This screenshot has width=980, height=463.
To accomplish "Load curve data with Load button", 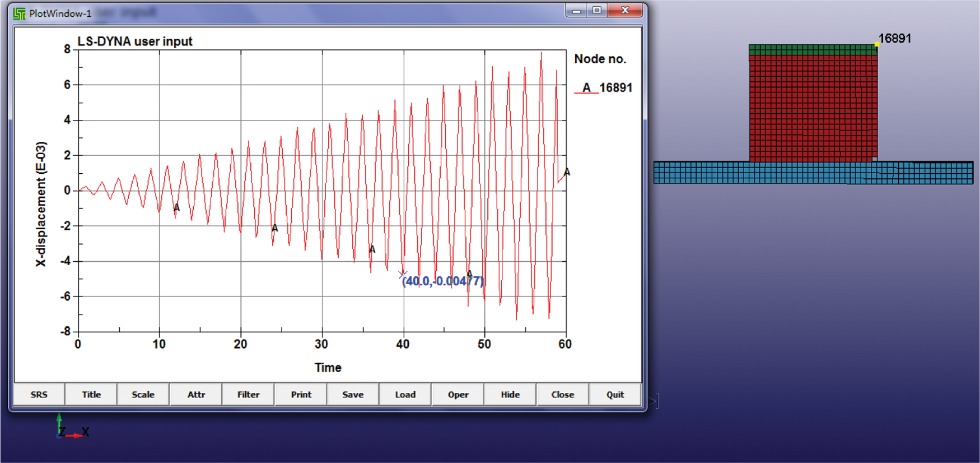I will (405, 395).
